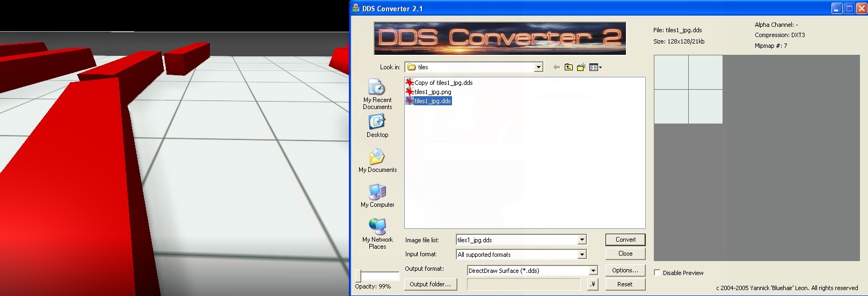This screenshot has height=296, width=868.
Task: Open My Recent Documents shortcut
Action: (377, 94)
